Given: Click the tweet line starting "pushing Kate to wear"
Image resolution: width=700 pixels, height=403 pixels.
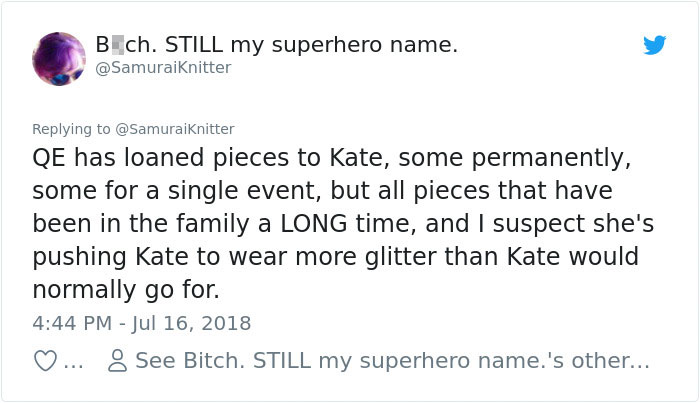Looking at the screenshot, I should [x=336, y=257].
